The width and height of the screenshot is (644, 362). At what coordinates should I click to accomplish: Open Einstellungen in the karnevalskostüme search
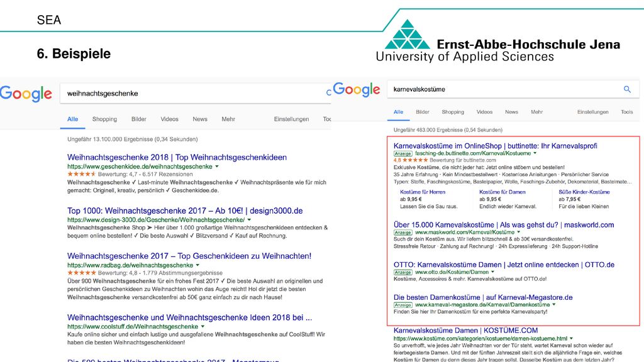click(x=592, y=112)
